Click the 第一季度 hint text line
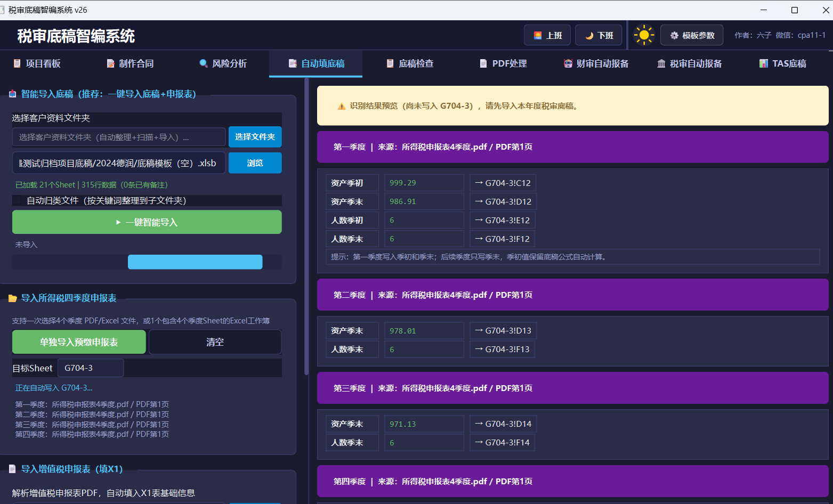This screenshot has height=504, width=833. click(573, 257)
